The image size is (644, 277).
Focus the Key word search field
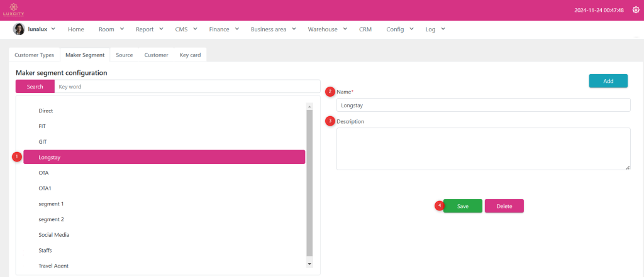pos(187,87)
